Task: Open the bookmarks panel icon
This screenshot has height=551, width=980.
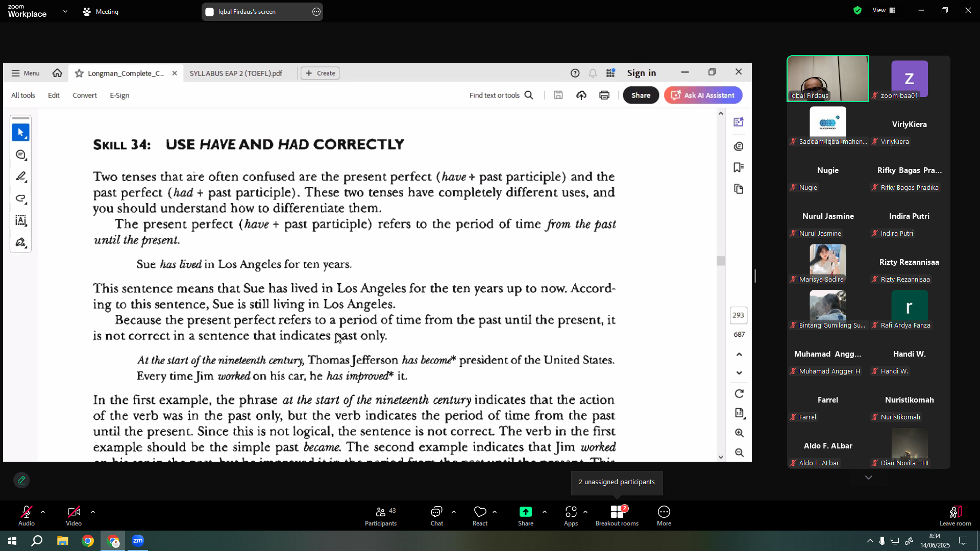Action: coord(739,167)
